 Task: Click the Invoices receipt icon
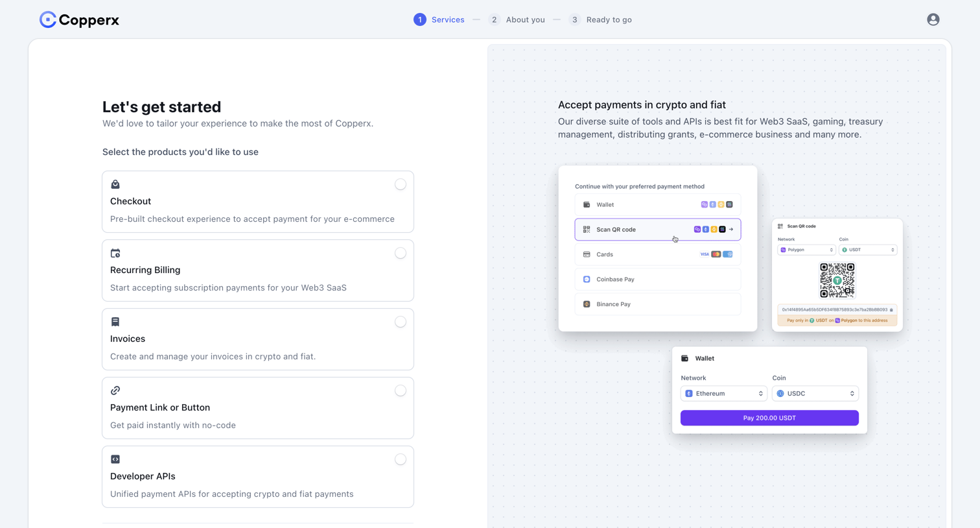pos(115,322)
